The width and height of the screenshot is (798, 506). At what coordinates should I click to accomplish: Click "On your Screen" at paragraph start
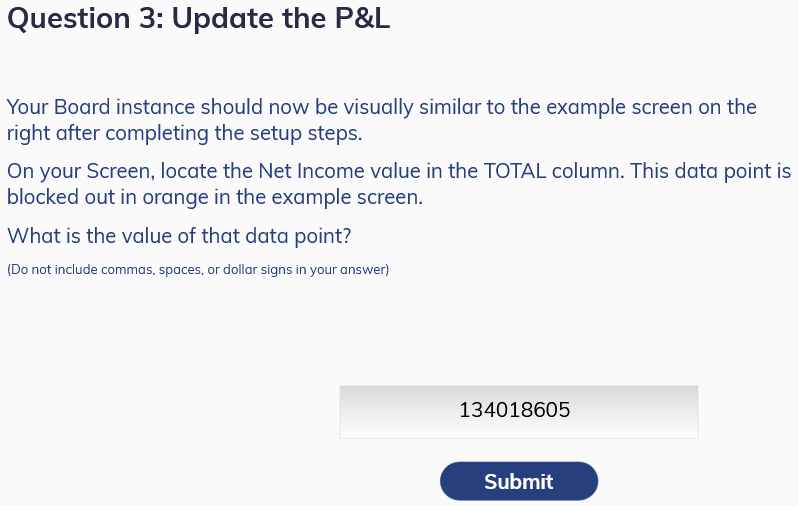coord(80,171)
